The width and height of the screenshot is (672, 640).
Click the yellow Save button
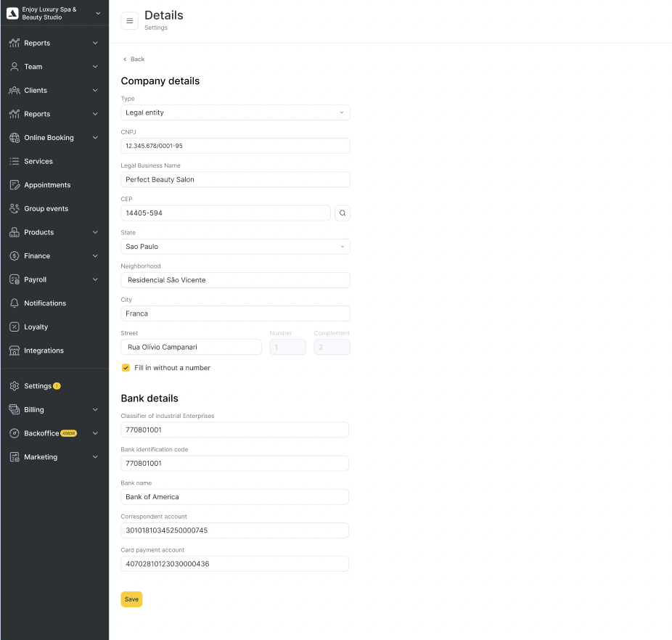pyautogui.click(x=131, y=599)
